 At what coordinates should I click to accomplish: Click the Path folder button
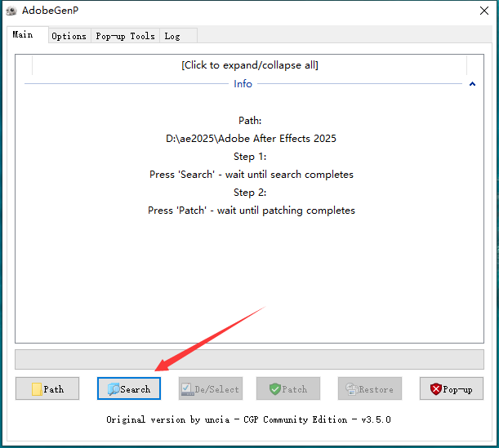[x=47, y=388]
